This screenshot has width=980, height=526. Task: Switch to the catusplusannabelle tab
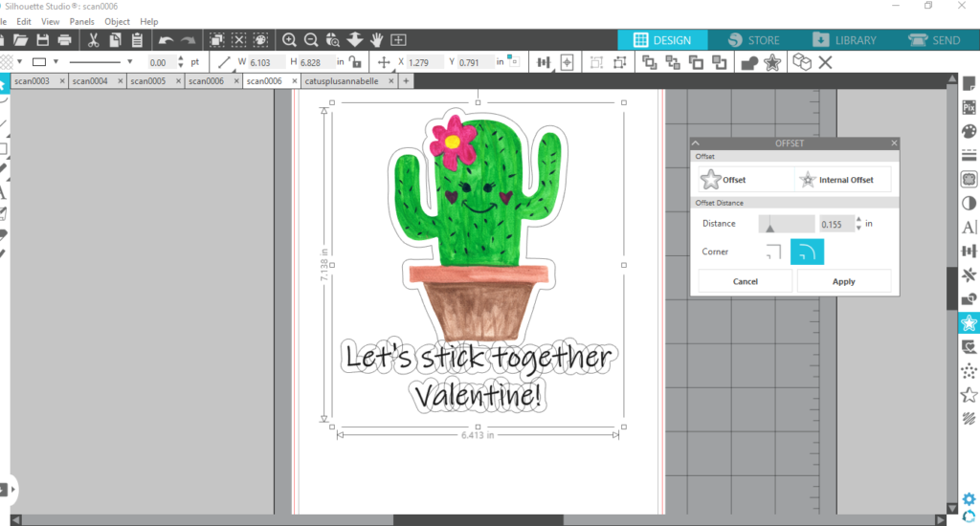click(x=342, y=81)
